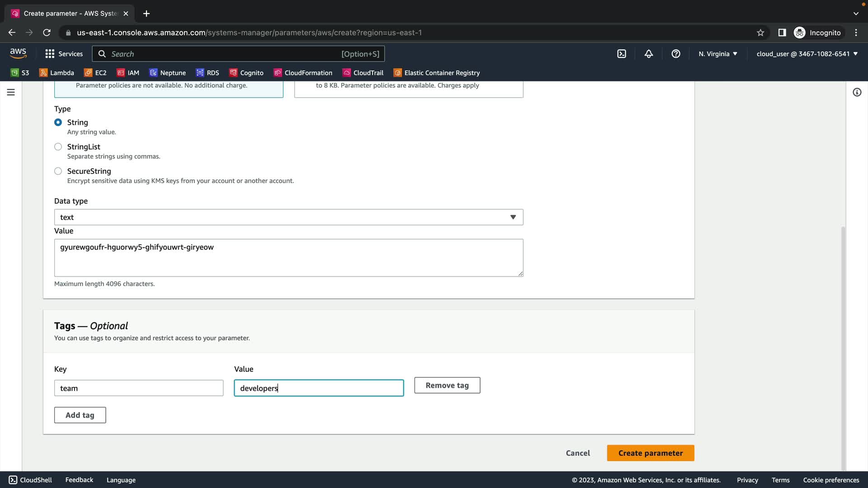Viewport: 868px width, 488px height.
Task: Expand the Data type dropdown
Action: click(x=288, y=217)
